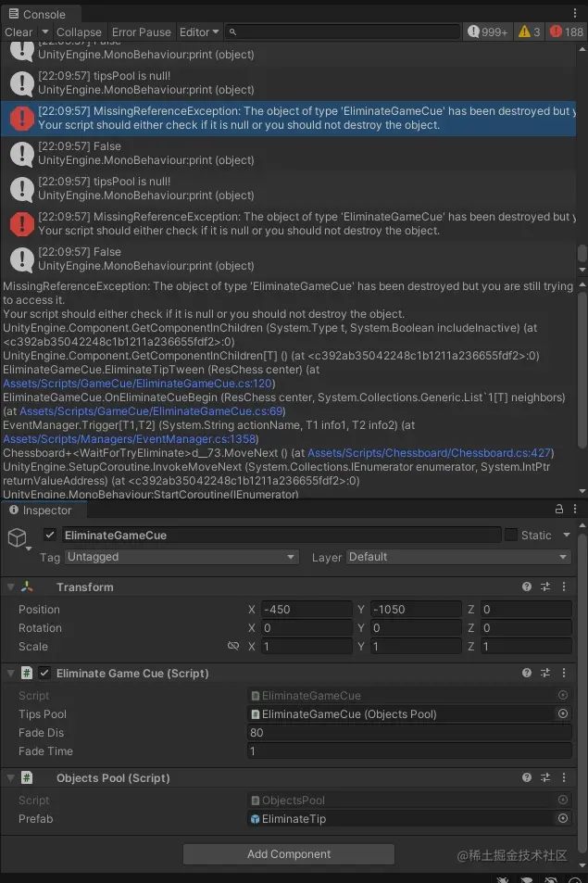
Task: Open Objects Pool help icon
Action: 527,777
